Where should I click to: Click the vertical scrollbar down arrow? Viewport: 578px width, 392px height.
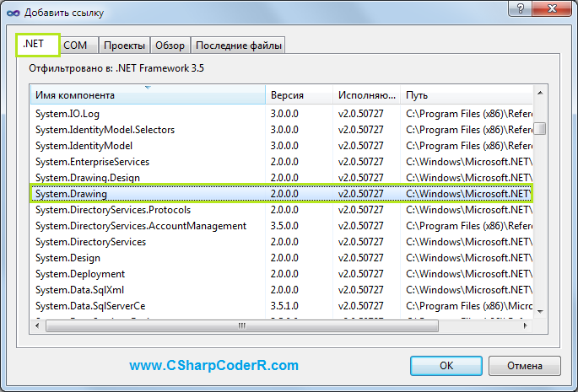[540, 312]
